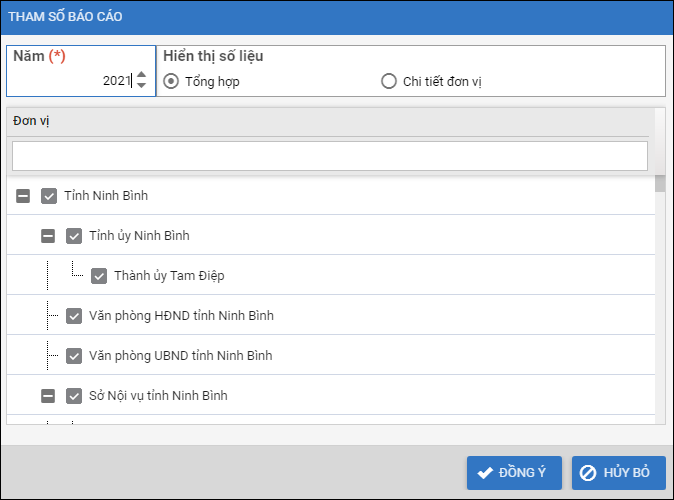Decrease the year with the down arrow
Image resolution: width=674 pixels, height=500 pixels.
141,86
